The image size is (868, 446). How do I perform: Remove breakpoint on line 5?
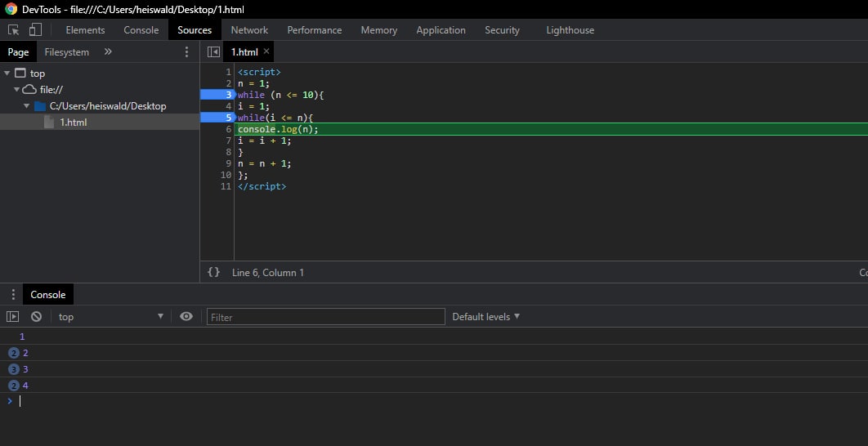click(217, 118)
